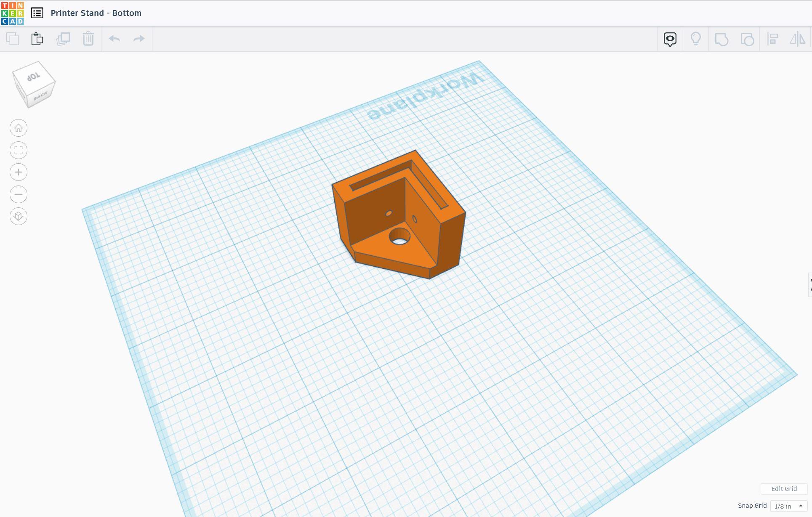Viewport: 812px width, 517px height.
Task: Click the Undo arrow
Action: click(114, 39)
